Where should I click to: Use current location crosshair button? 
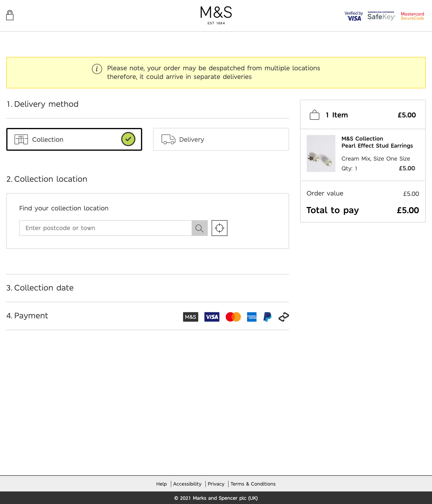(219, 228)
